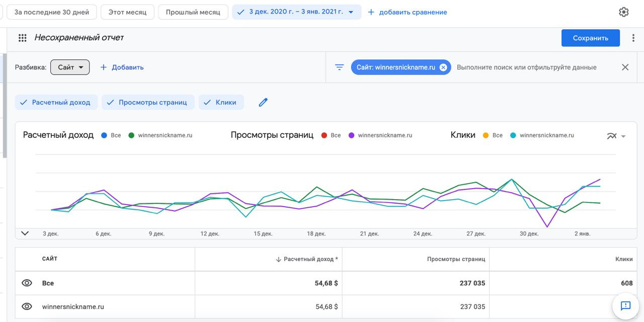Select the Этот месяц date preset
Viewport: 644px width, 322px height.
pos(127,12)
